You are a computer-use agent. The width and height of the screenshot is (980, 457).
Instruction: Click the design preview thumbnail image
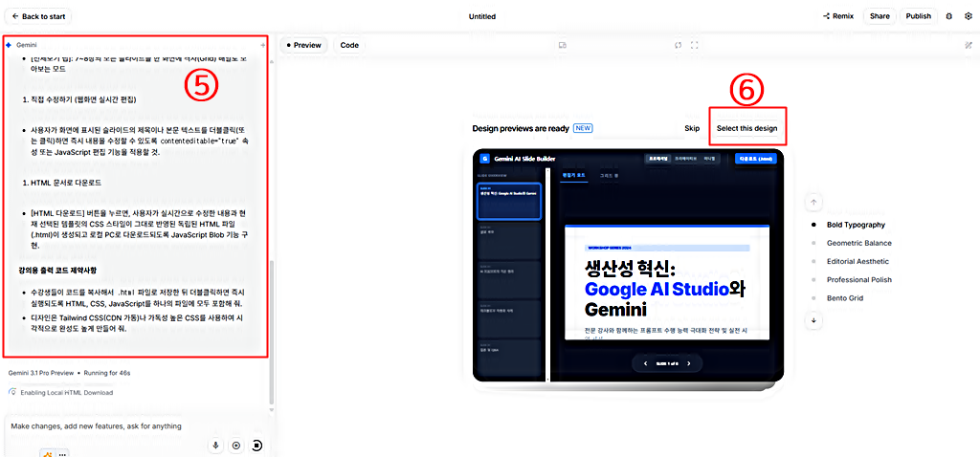[x=628, y=266]
